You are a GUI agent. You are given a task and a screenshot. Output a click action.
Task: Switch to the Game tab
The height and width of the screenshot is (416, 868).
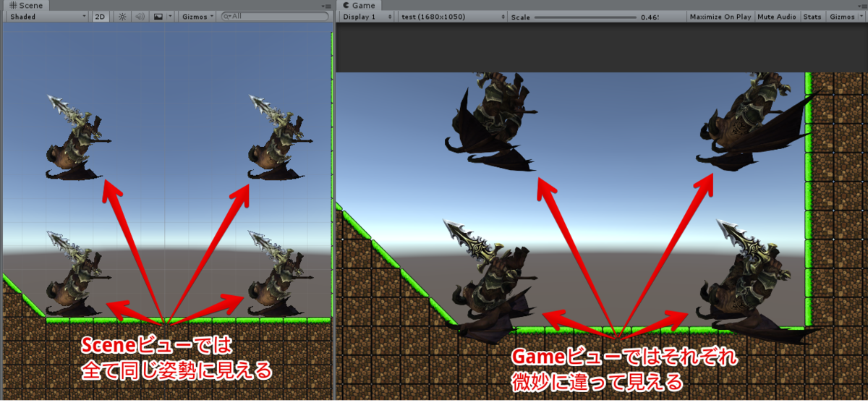tap(359, 5)
